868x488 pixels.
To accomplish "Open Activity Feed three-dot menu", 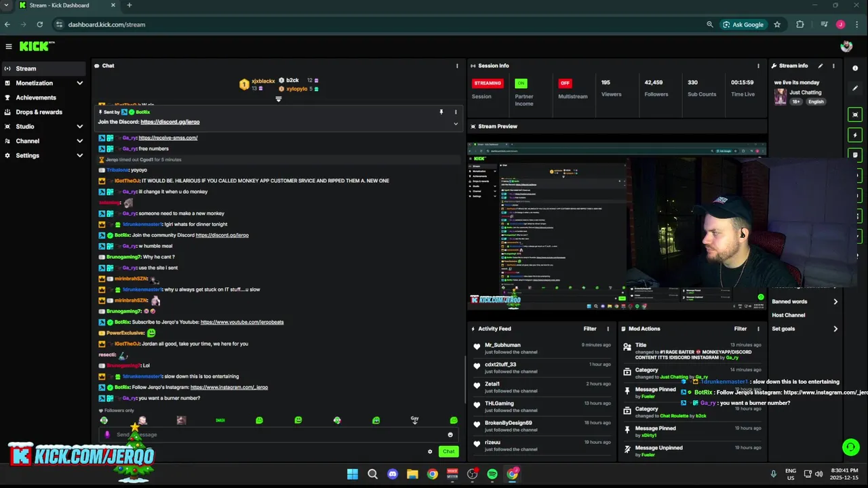I will coord(608,329).
